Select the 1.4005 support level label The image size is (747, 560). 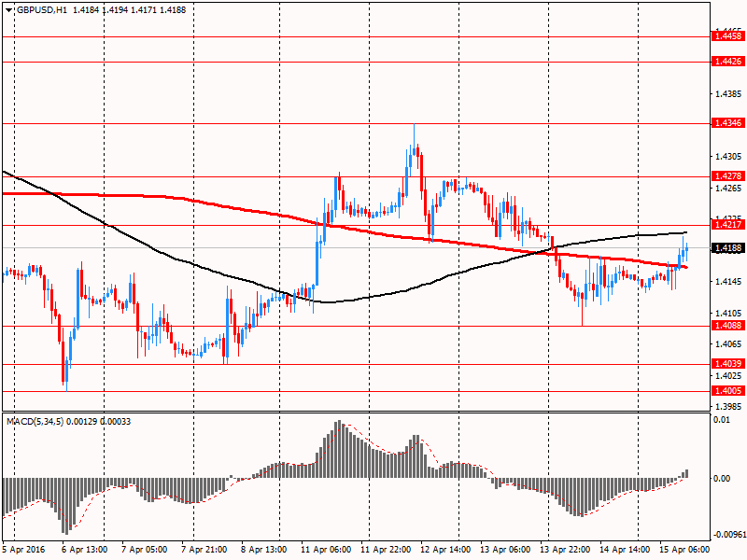click(x=728, y=391)
